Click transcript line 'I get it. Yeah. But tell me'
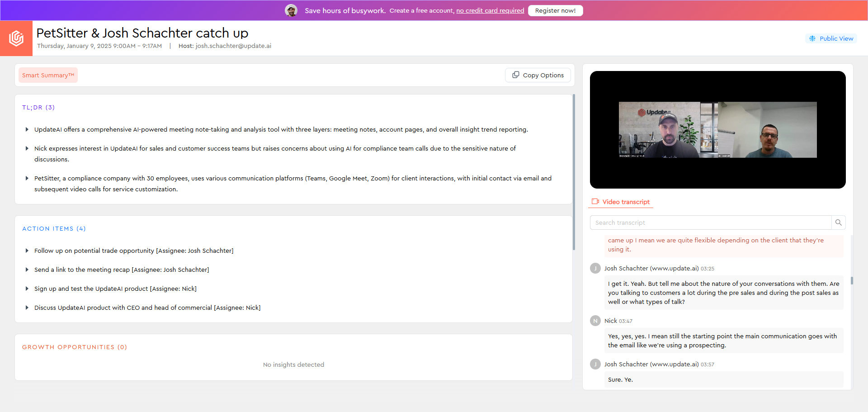This screenshot has height=412, width=868. [x=724, y=293]
